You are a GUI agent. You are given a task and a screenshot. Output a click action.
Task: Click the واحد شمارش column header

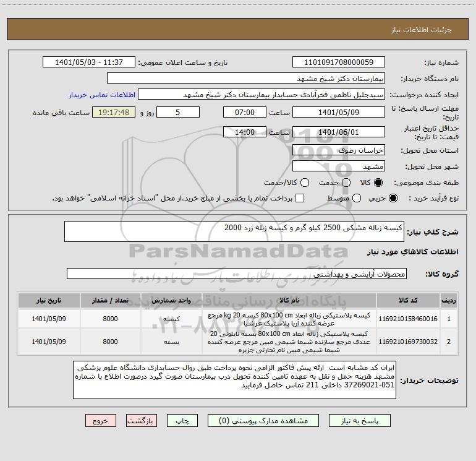171,301
